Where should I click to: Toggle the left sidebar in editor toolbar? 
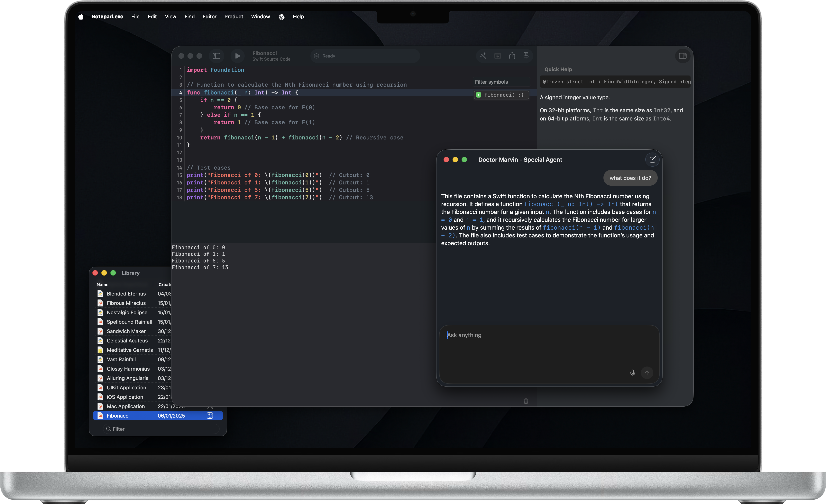coord(216,56)
